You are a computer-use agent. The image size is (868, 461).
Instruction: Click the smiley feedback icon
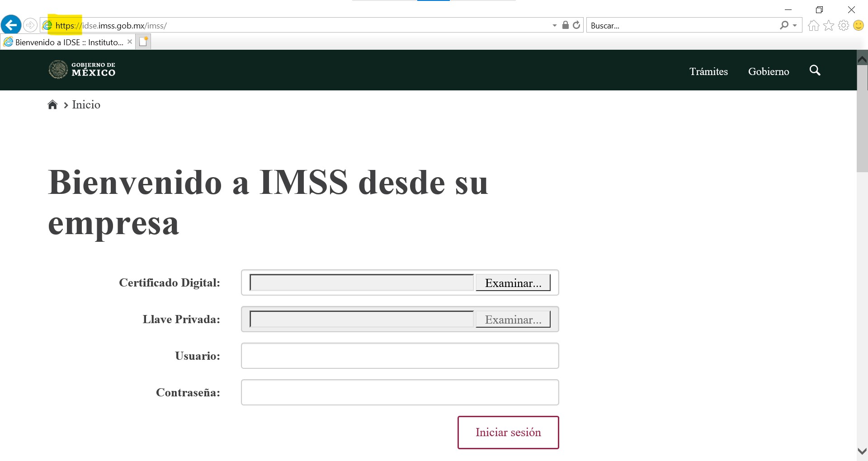tap(859, 25)
